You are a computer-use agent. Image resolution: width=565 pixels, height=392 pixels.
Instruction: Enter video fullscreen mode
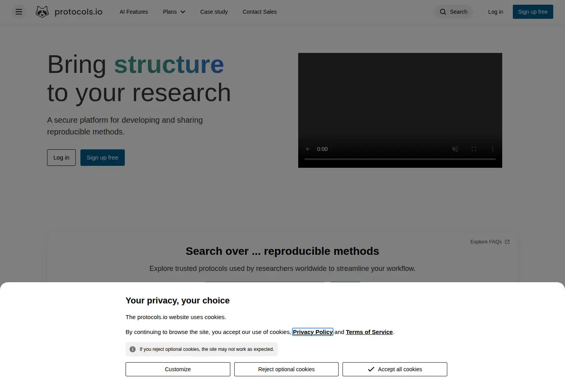(474, 149)
